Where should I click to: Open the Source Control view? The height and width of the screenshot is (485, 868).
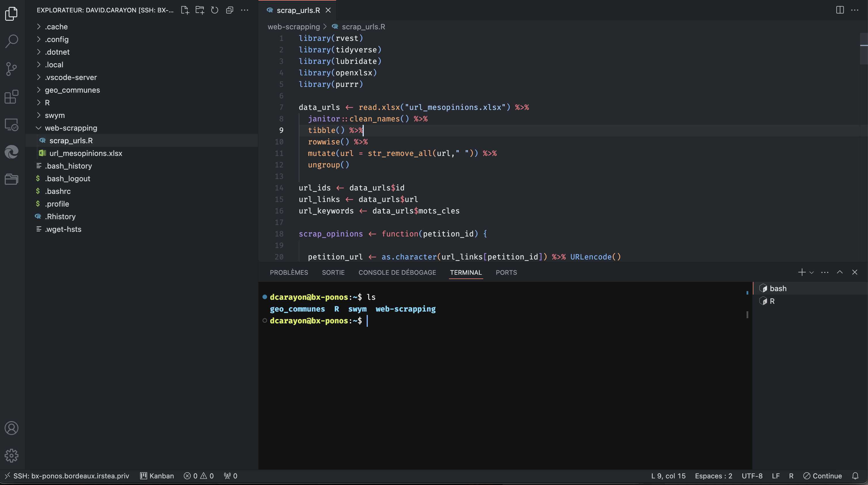12,69
